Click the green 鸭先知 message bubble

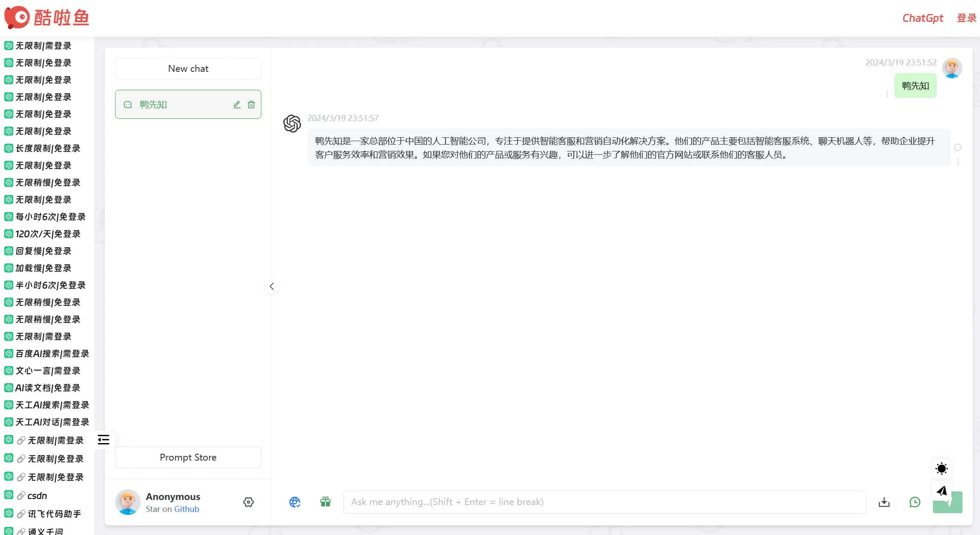pyautogui.click(x=915, y=86)
